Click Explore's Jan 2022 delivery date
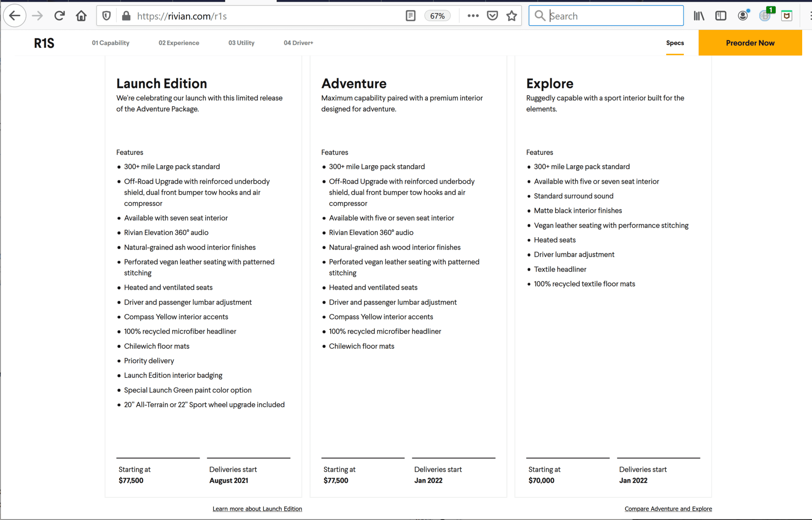This screenshot has width=812, height=520. point(633,481)
